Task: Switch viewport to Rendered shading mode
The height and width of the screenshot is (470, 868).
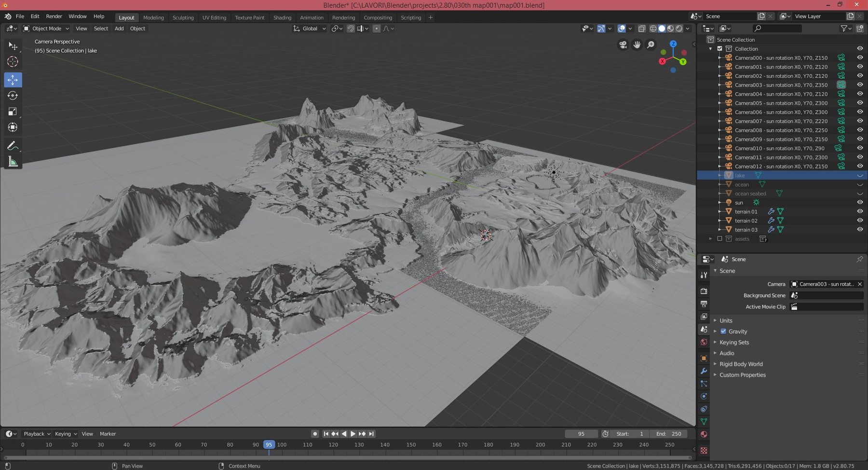Action: [678, 28]
